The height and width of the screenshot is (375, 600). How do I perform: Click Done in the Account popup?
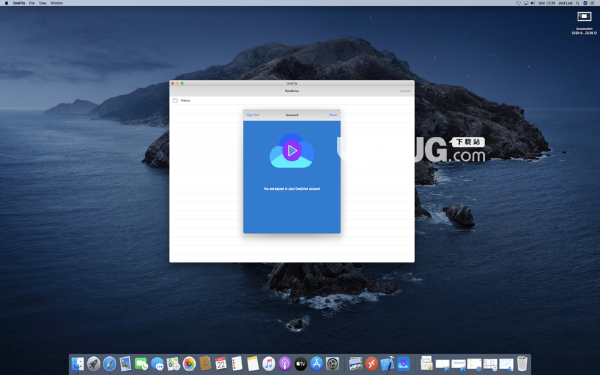pyautogui.click(x=333, y=115)
